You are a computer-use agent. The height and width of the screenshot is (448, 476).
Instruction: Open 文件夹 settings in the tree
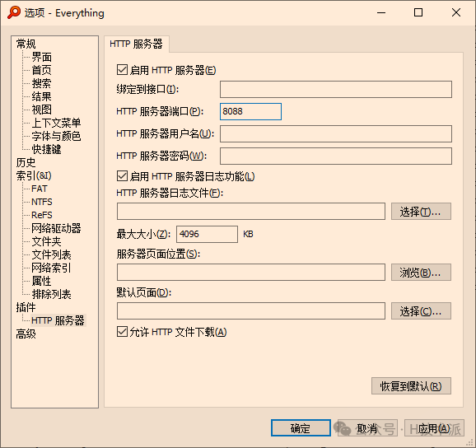click(x=46, y=241)
